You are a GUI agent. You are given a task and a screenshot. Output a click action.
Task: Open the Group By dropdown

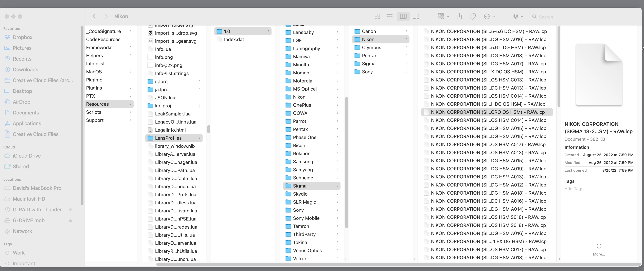(443, 16)
